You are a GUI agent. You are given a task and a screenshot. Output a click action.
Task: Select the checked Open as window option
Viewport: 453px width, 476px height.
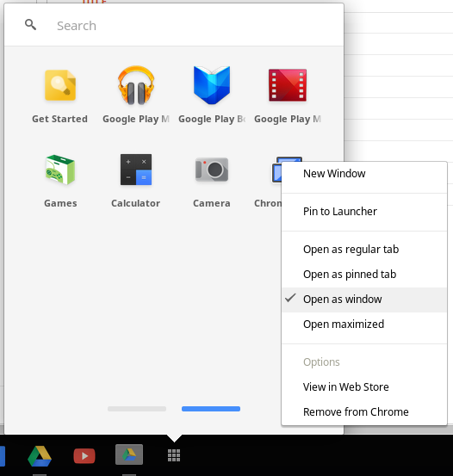[x=364, y=300]
